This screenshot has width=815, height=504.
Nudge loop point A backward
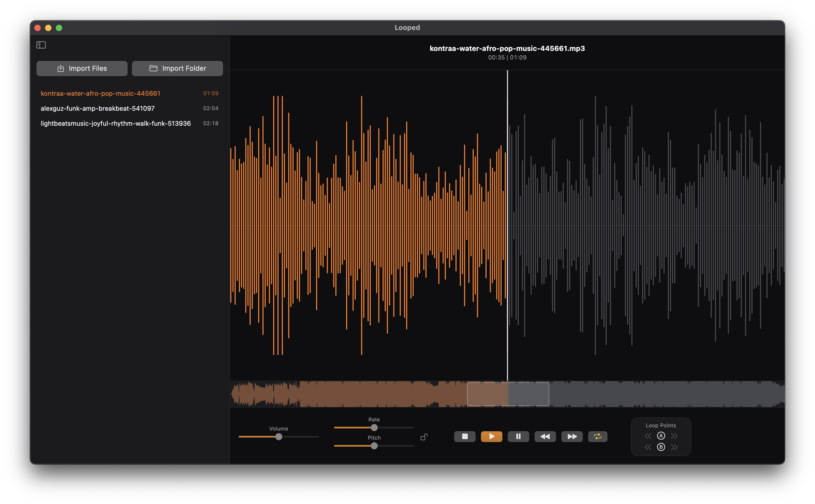tap(648, 436)
